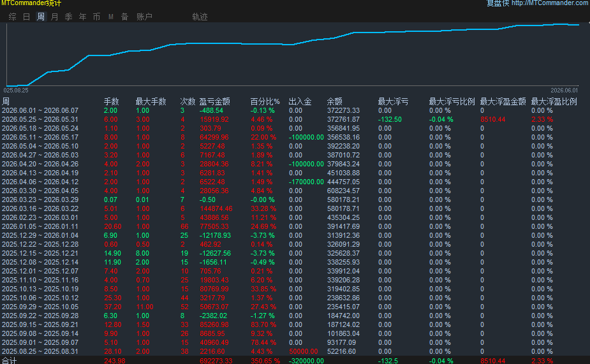Select the 2026.05.25 ~ 2026.05.31 week row
This screenshot has height=364, width=590.
tap(295, 119)
